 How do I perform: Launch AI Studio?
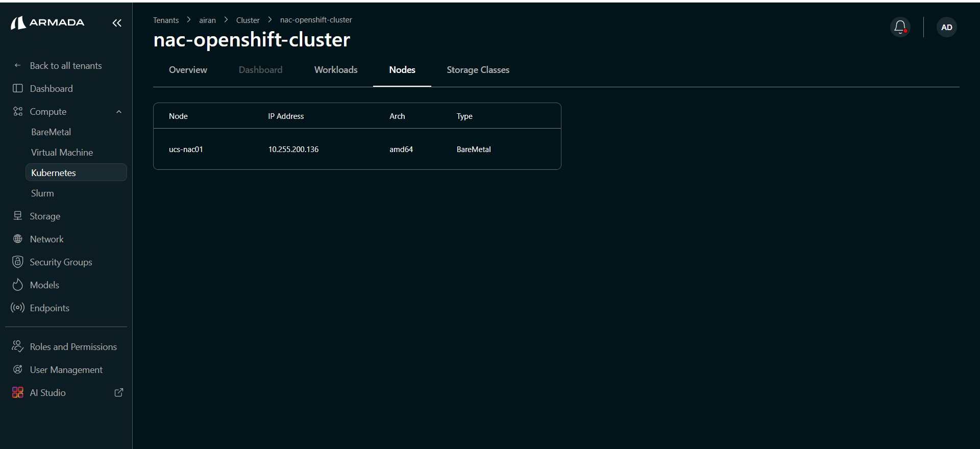(x=48, y=393)
